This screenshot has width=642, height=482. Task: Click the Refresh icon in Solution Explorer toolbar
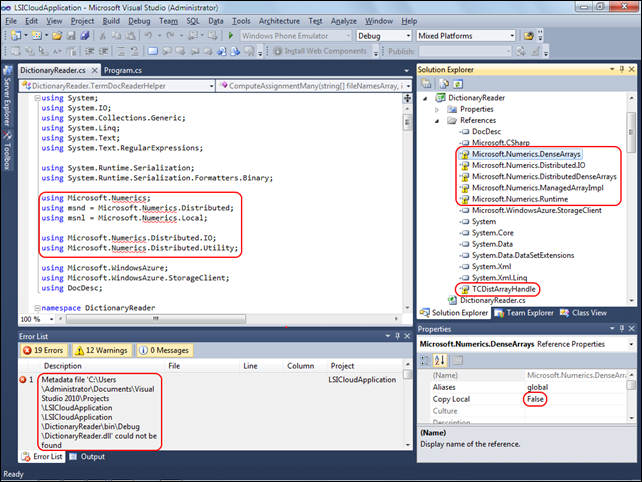[x=458, y=84]
